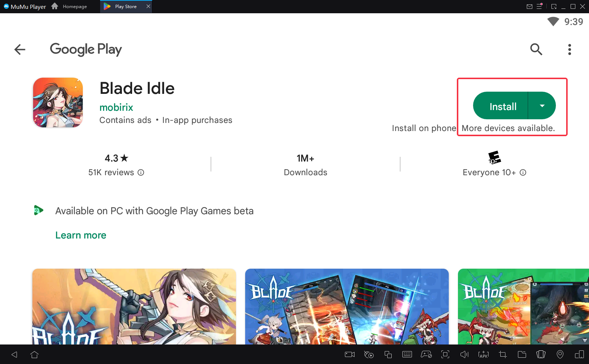Open Google Play search

536,49
